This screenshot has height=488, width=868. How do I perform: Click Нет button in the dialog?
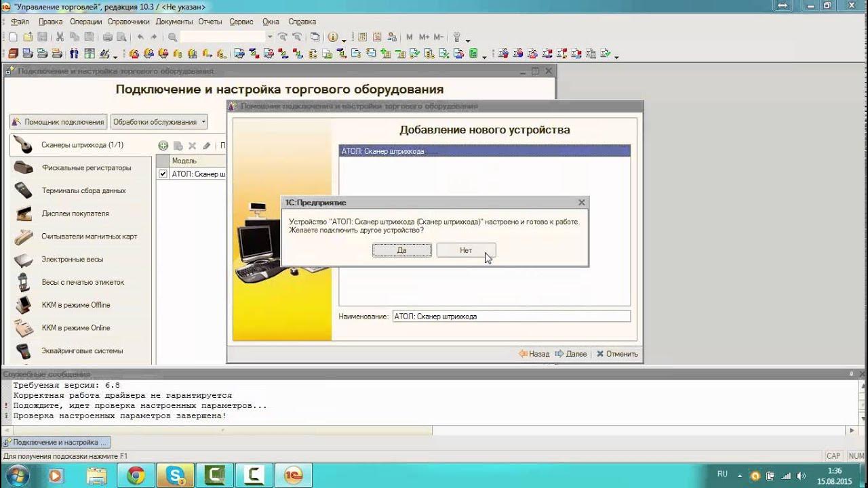click(x=466, y=250)
